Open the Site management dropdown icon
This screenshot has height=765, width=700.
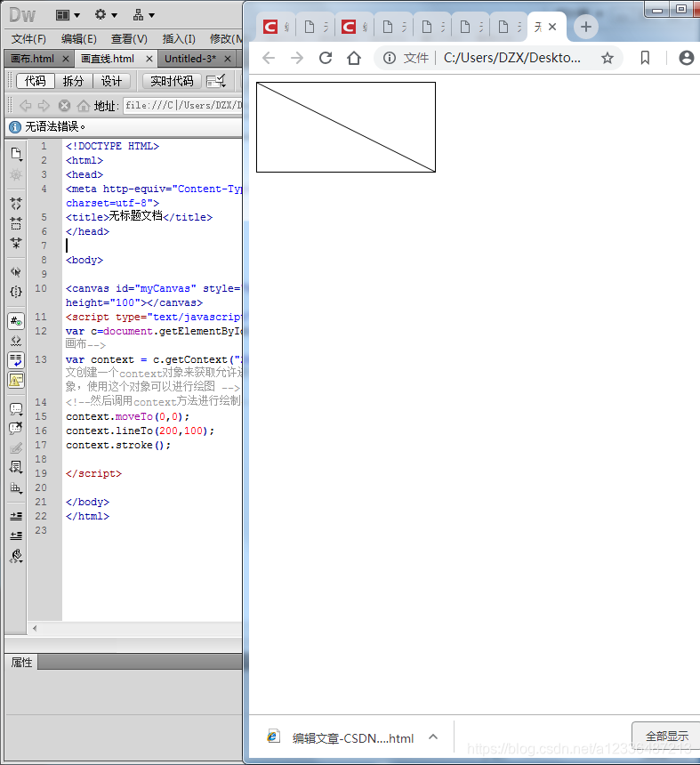pyautogui.click(x=143, y=15)
